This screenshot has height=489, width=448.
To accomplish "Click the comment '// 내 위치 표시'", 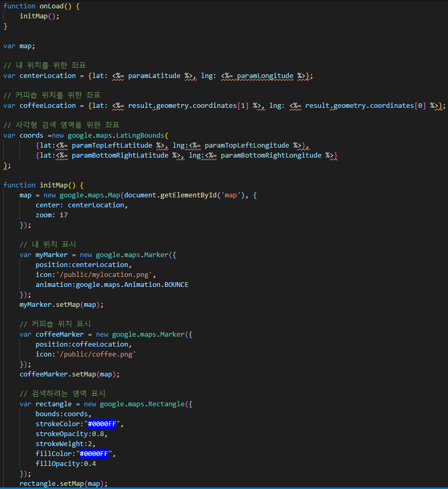I will pyautogui.click(x=48, y=244).
